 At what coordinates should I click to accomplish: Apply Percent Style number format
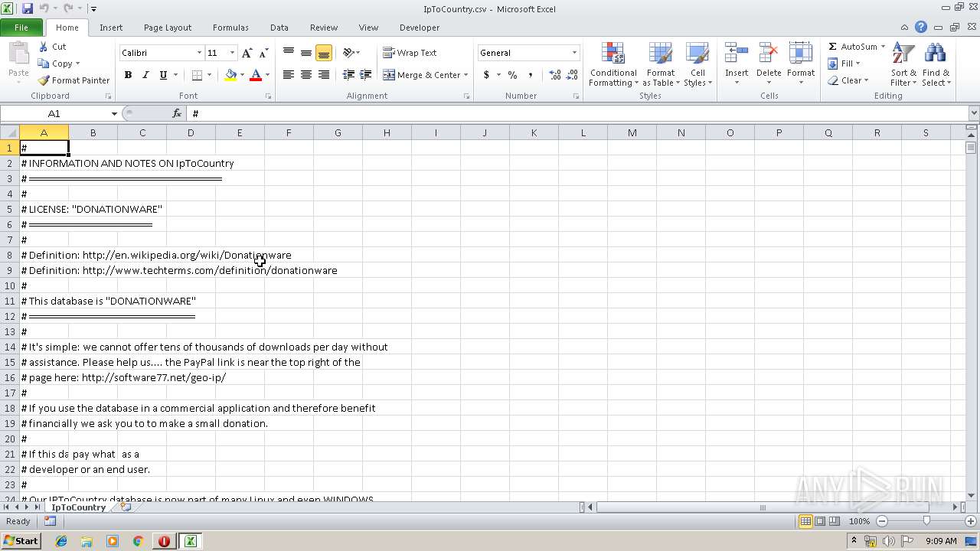click(512, 75)
